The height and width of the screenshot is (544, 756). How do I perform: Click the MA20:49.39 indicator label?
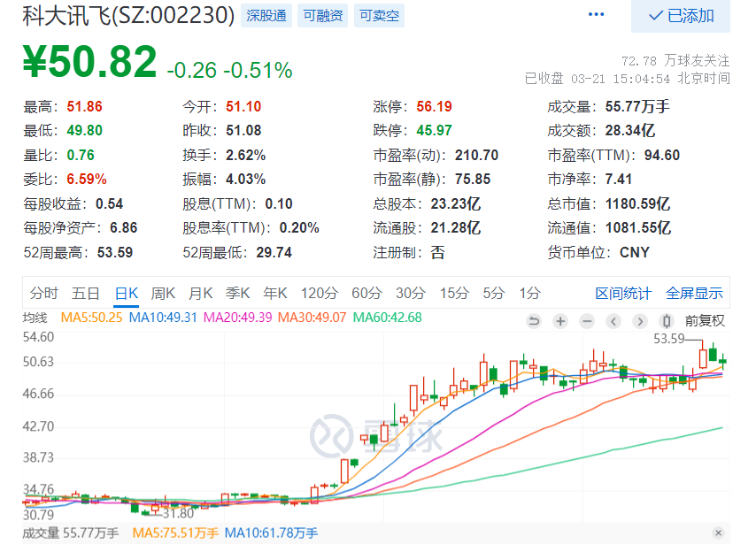click(x=238, y=318)
